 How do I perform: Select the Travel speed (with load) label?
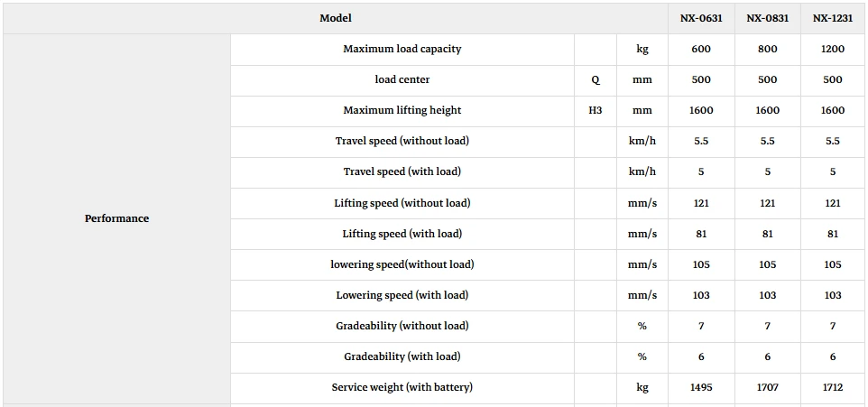(x=402, y=171)
